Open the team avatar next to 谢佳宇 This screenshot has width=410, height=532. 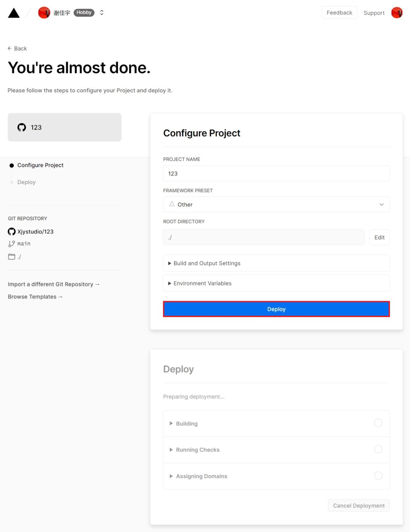pos(44,13)
